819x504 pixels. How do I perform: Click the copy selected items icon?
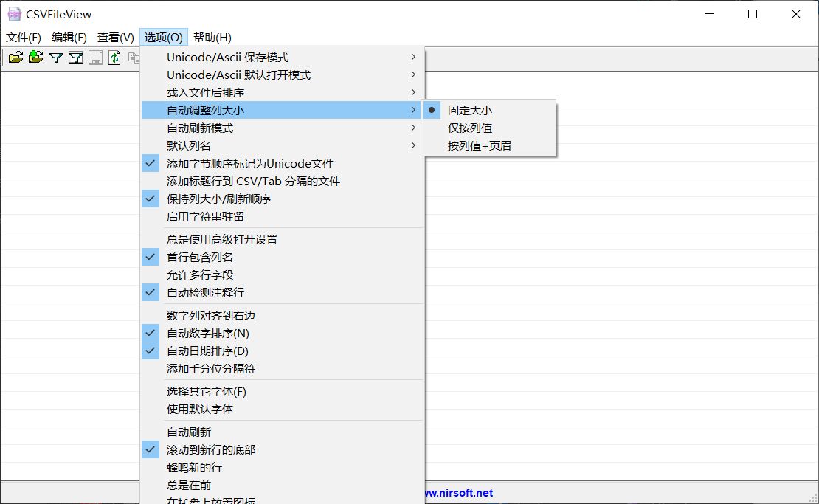point(135,57)
